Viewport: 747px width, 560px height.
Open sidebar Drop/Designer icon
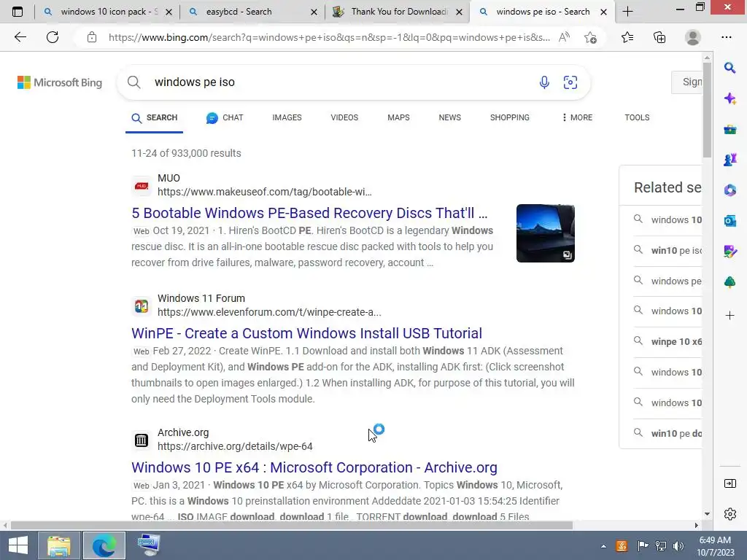pyautogui.click(x=729, y=252)
